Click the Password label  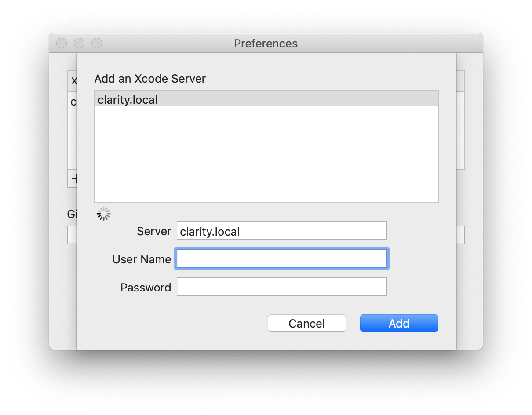click(146, 287)
